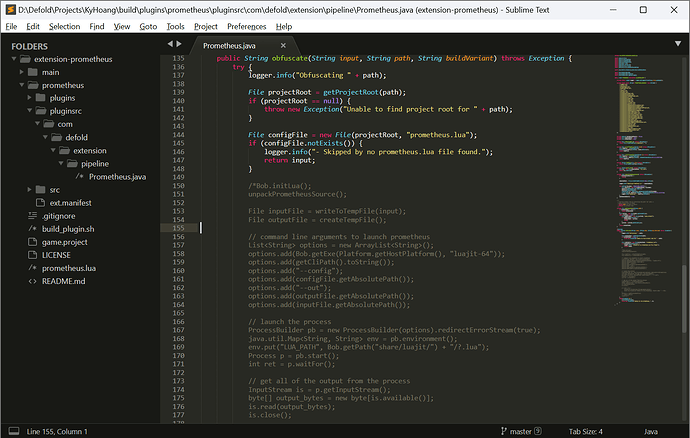The width and height of the screenshot is (690, 438).
Task: Click the plugins folder icon
Action: click(x=40, y=98)
